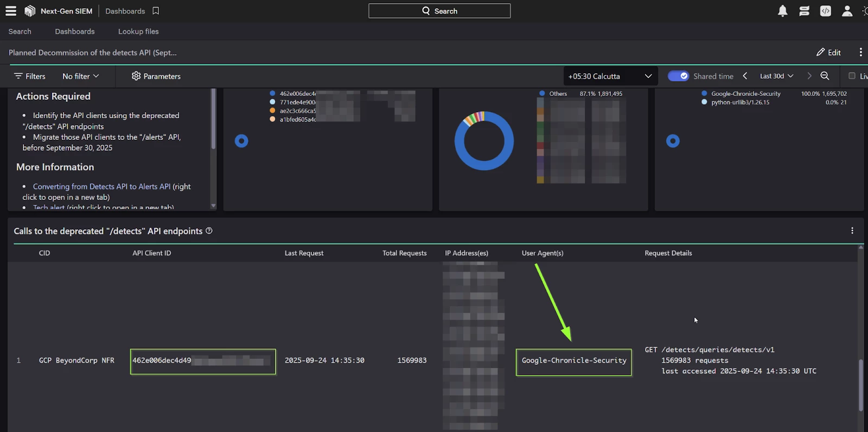Go to the previous time range
The image size is (868, 432).
pyautogui.click(x=745, y=76)
